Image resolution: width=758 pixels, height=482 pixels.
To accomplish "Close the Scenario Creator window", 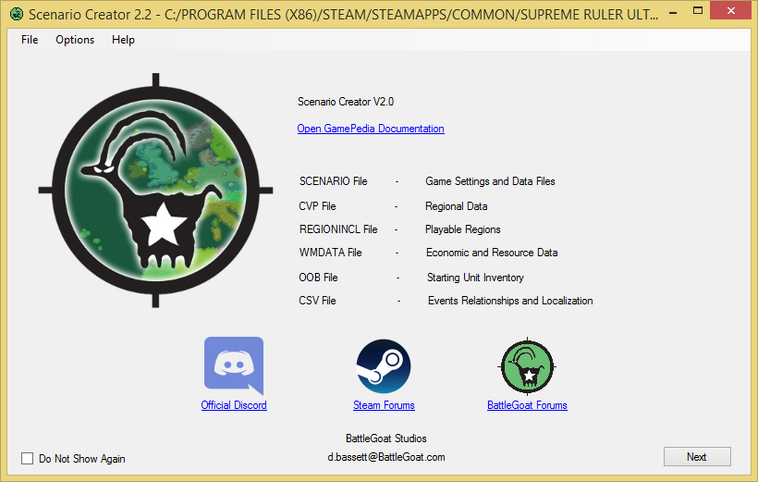I will click(731, 11).
